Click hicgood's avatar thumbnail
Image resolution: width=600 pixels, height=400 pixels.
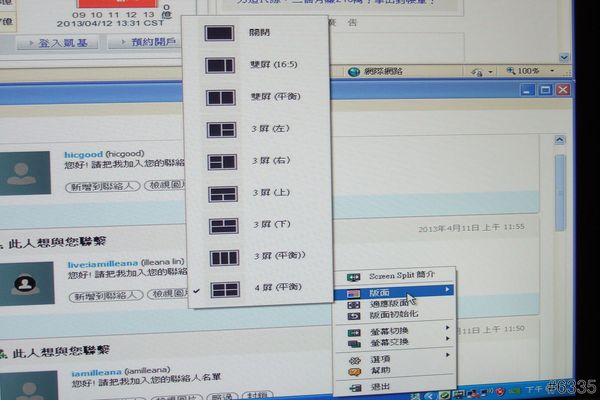[24, 173]
